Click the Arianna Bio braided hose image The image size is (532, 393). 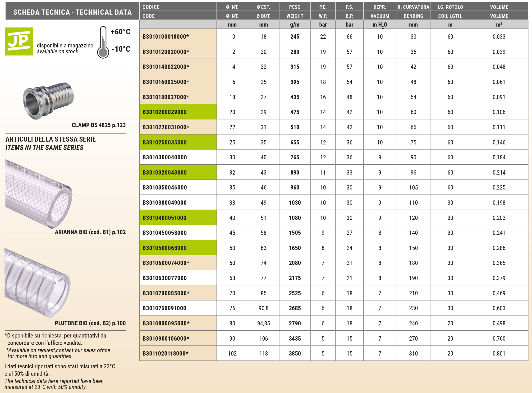tap(39, 193)
